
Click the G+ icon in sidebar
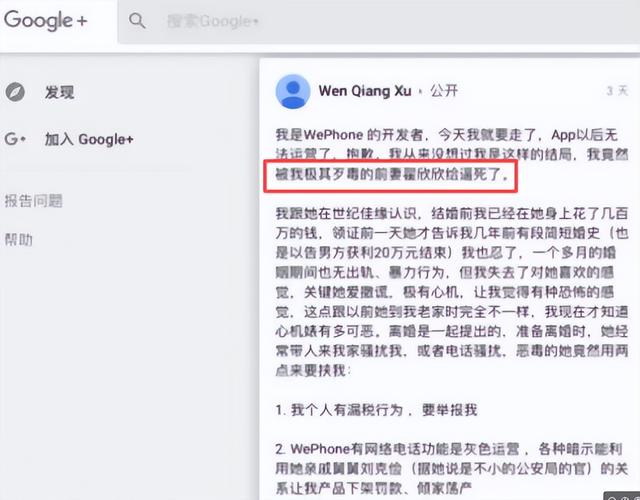coord(15,139)
